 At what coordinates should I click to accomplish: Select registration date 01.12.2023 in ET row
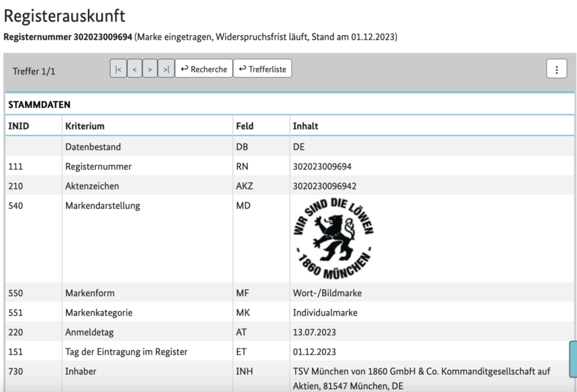coord(314,352)
